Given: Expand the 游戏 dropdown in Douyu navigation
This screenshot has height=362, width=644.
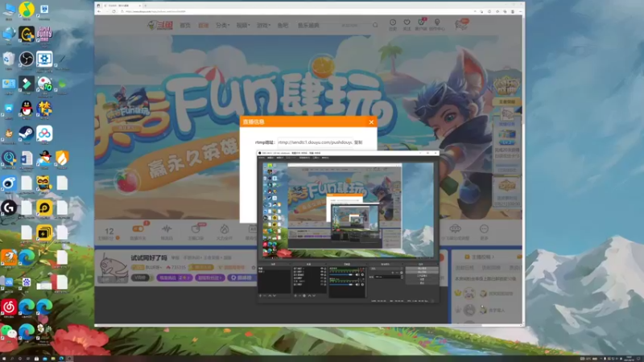Looking at the screenshot, I should [x=263, y=25].
